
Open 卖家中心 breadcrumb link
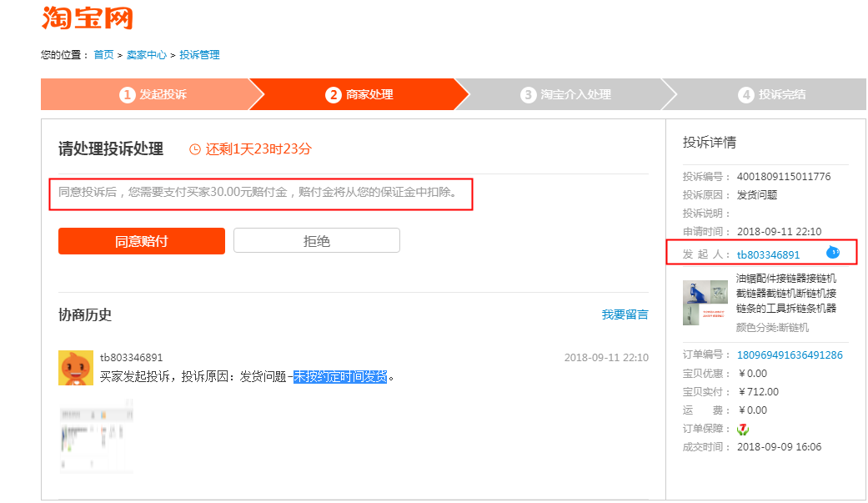146,55
